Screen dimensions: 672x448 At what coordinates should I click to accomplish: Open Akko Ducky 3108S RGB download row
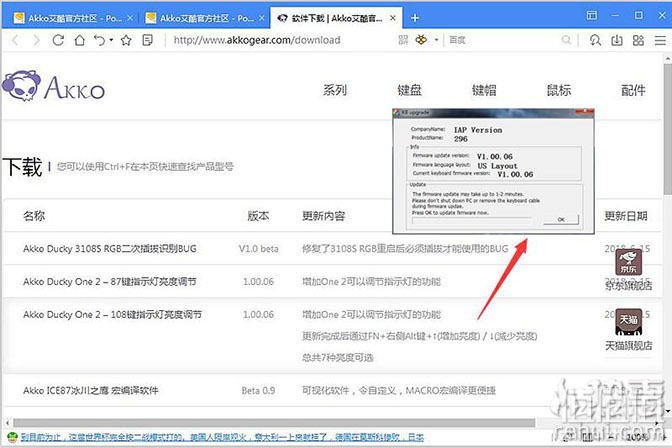click(x=110, y=249)
